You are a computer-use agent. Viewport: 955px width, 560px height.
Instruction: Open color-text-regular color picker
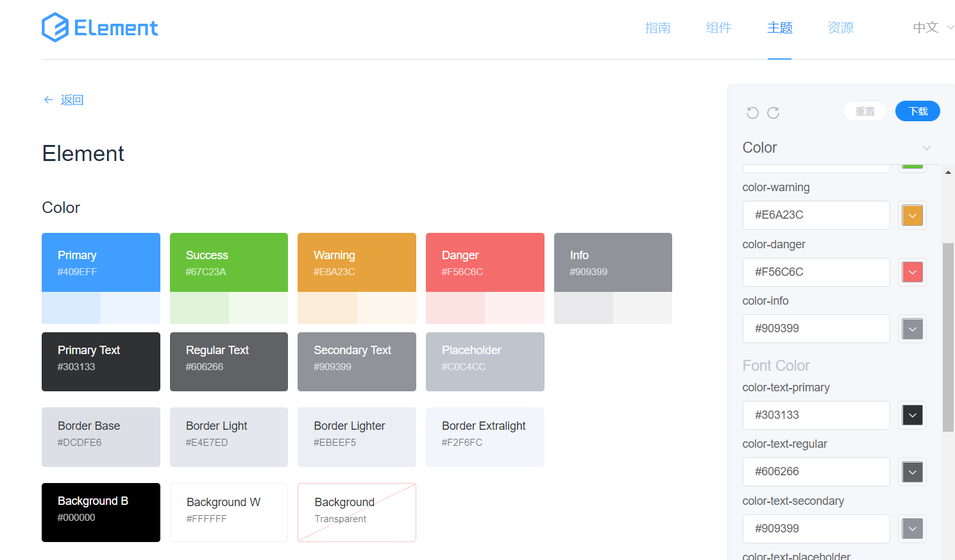[x=913, y=472]
